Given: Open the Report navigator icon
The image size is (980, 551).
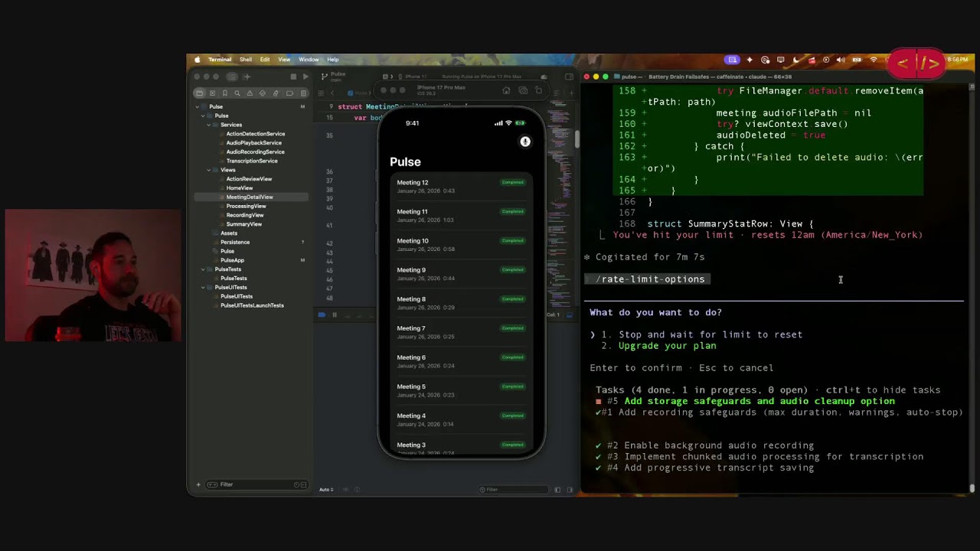Looking at the screenshot, I should (303, 93).
